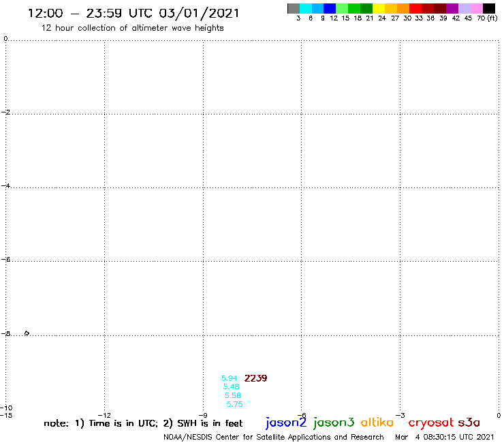Select the black swatch ending the legend
Screen dimensions: 504x443
489,8
